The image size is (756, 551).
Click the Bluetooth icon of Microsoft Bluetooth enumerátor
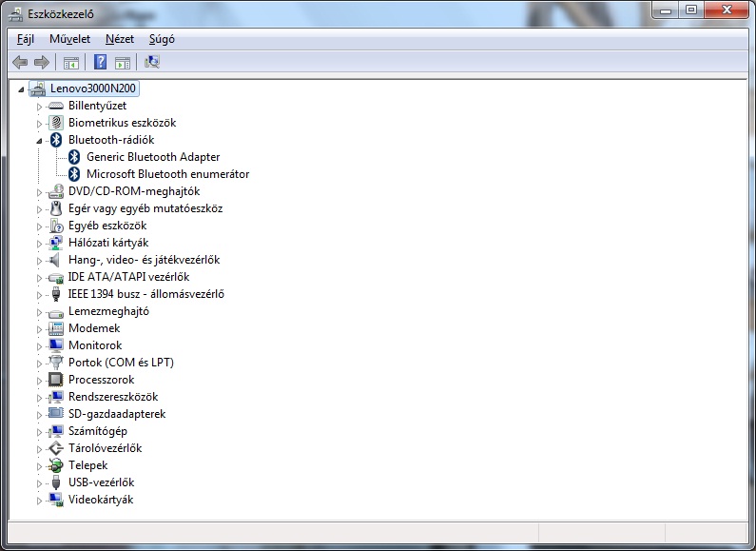click(x=74, y=174)
